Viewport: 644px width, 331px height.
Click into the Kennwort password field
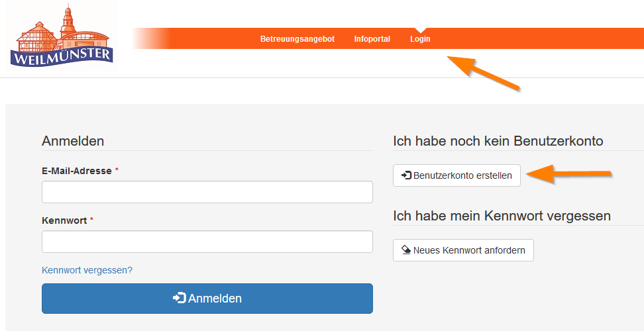pos(207,242)
